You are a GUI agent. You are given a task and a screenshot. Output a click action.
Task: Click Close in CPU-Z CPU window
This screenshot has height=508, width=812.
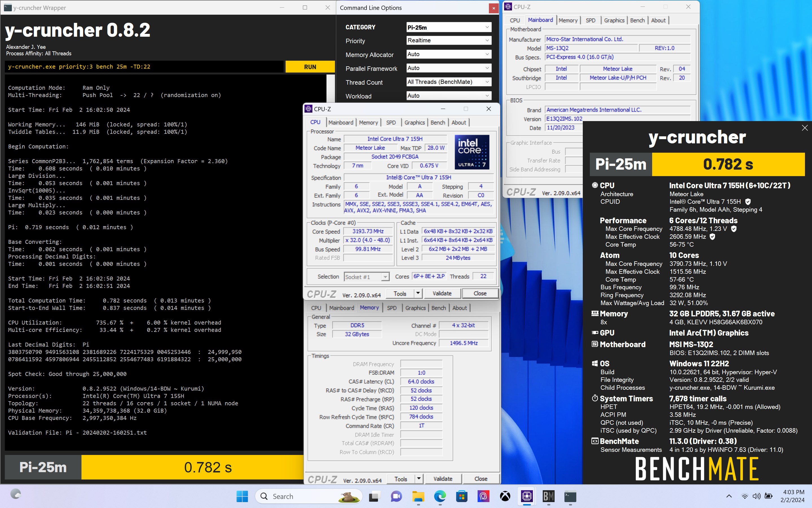coord(480,293)
